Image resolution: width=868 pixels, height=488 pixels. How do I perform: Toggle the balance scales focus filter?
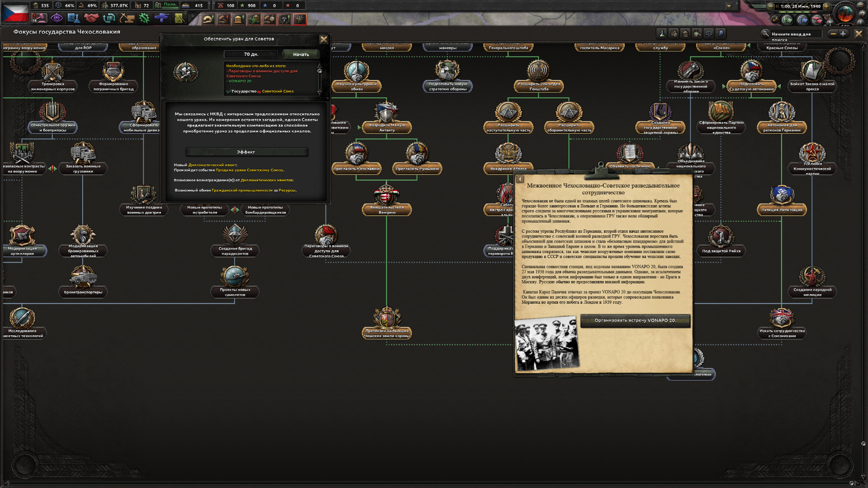coord(709,33)
